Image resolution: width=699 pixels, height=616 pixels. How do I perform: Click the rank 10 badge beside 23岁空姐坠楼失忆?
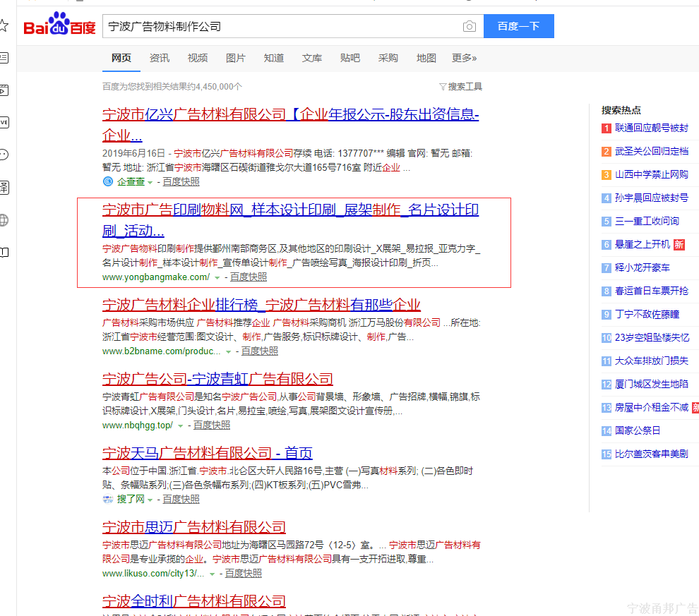pyautogui.click(x=607, y=337)
